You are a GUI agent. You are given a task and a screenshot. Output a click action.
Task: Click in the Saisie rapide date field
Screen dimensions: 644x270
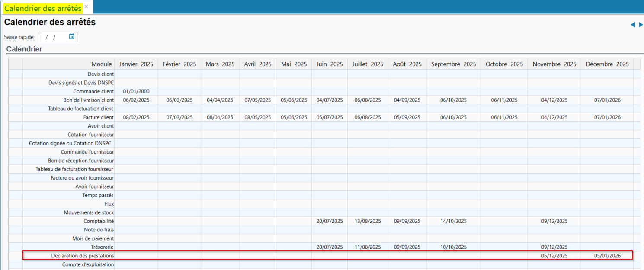[x=53, y=37]
